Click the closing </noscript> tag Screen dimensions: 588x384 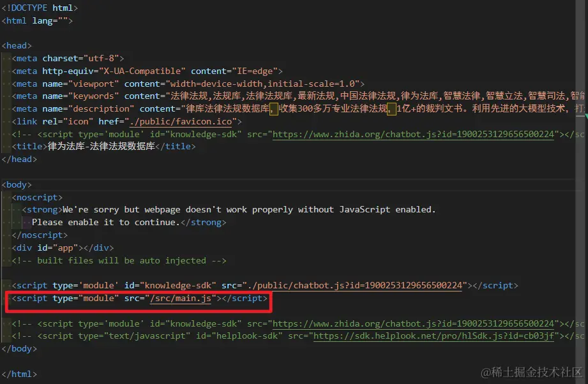40,235
